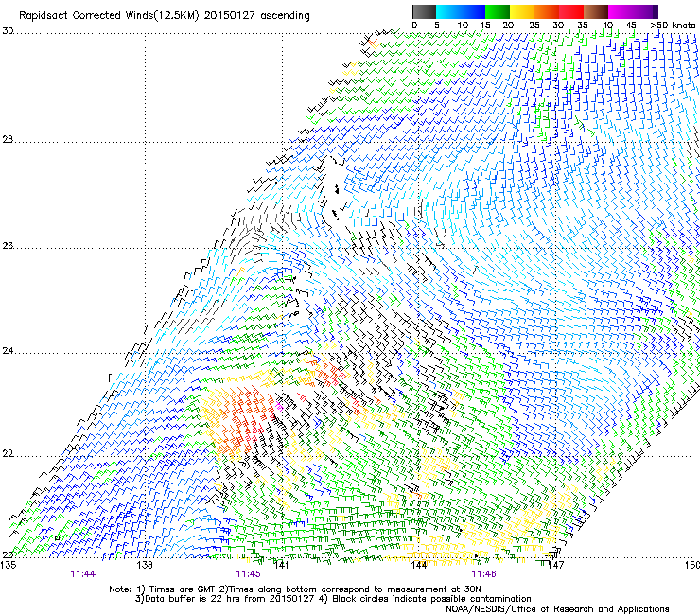
Task: Click the longitude label '141'
Action: tap(281, 565)
